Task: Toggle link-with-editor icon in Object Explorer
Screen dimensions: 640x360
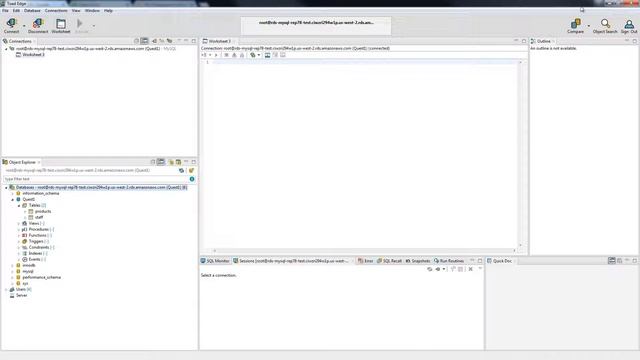Action: pos(161,162)
